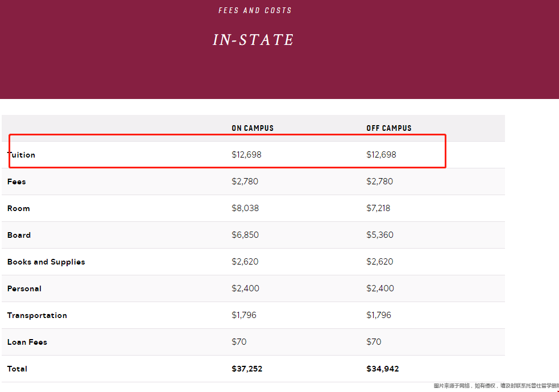Click the off-campus Tuition amount $12,698
The image size is (559, 392).
382,155
